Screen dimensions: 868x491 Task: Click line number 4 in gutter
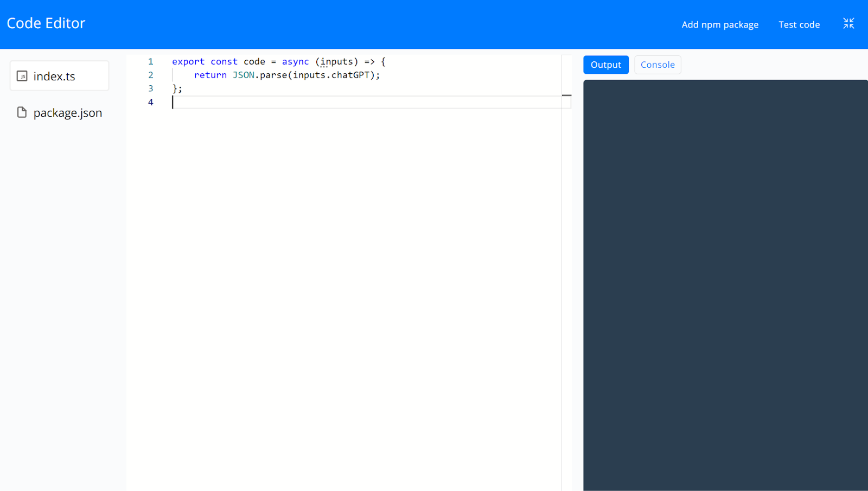151,102
